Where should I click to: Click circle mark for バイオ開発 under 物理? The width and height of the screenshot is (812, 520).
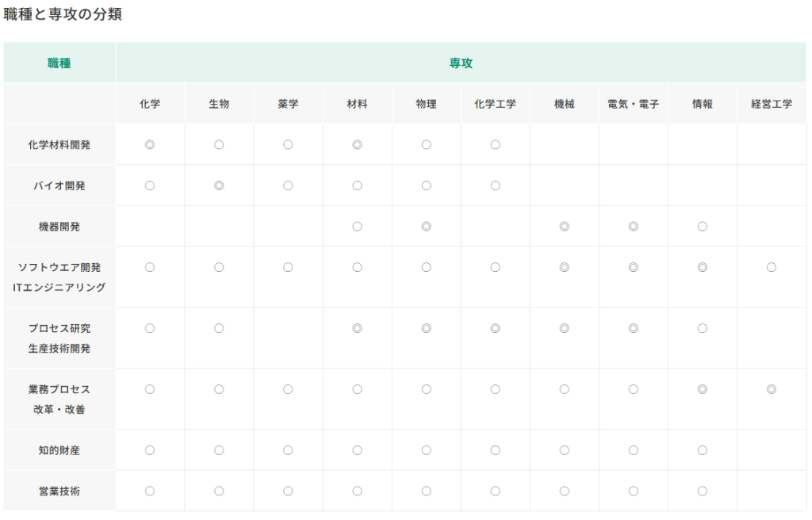point(426,185)
